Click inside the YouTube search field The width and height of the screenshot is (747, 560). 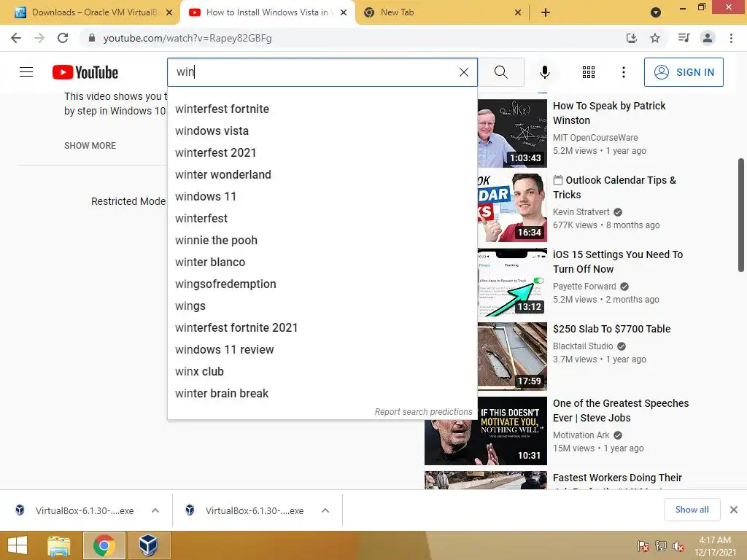312,72
